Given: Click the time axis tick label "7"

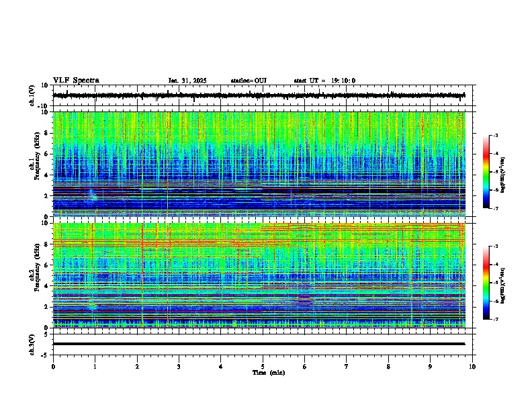Looking at the screenshot, I should [x=347, y=367].
